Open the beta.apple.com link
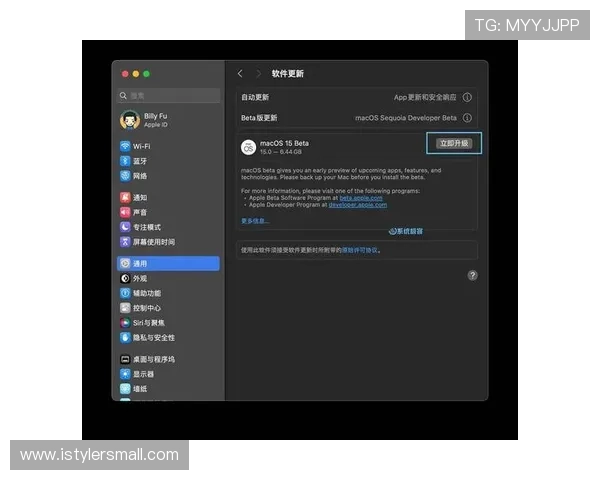600x480 pixels. (x=361, y=198)
